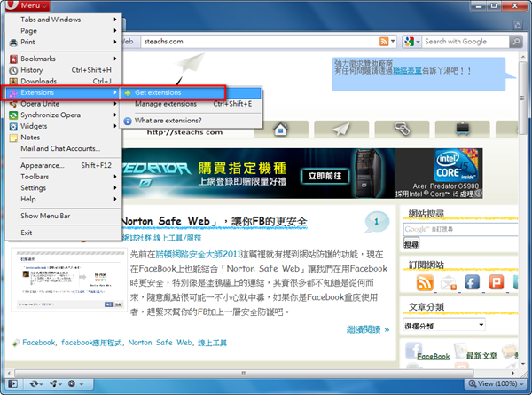Select Manage extensions submenu item
This screenshot has height=395, width=532.
pyautogui.click(x=191, y=104)
